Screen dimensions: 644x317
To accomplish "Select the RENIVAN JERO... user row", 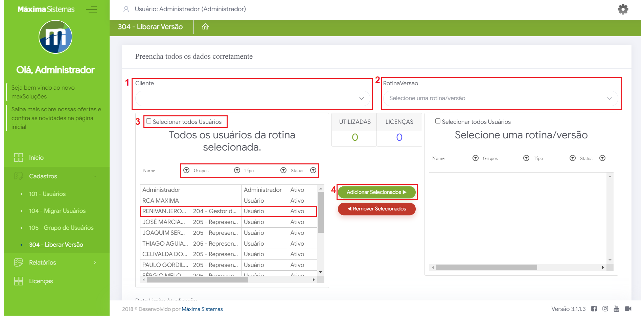I will pos(164,211).
